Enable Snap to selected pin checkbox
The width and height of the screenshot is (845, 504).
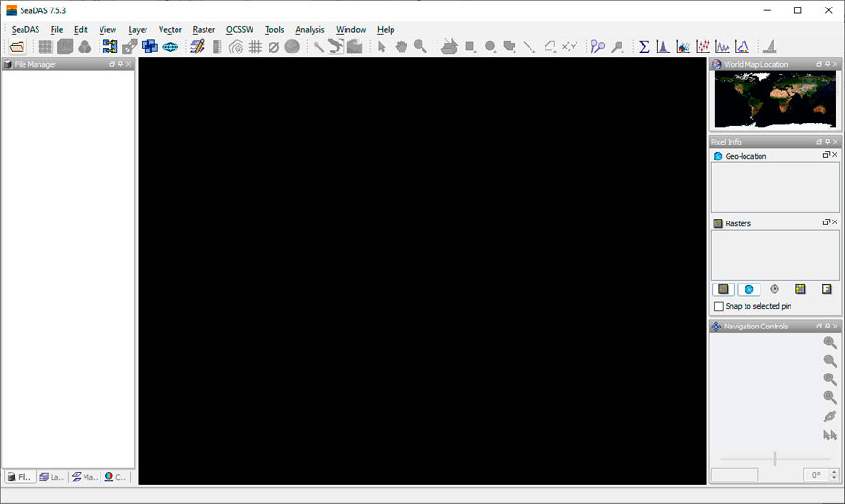719,306
